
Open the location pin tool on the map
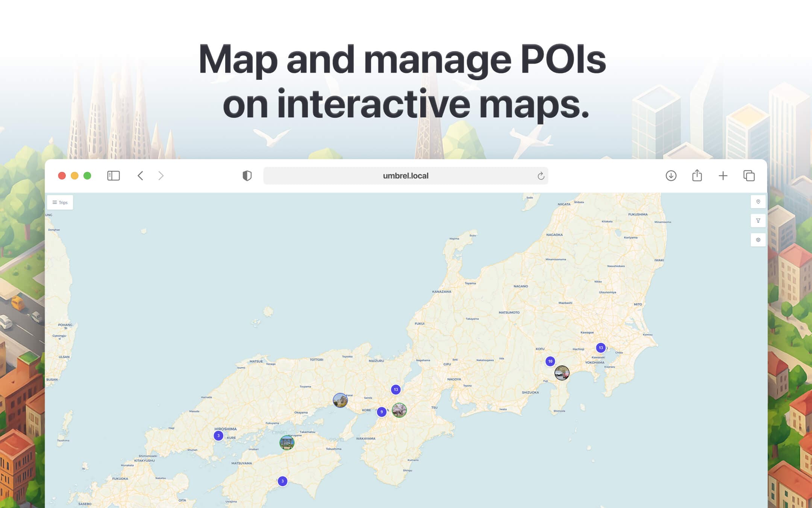click(758, 202)
